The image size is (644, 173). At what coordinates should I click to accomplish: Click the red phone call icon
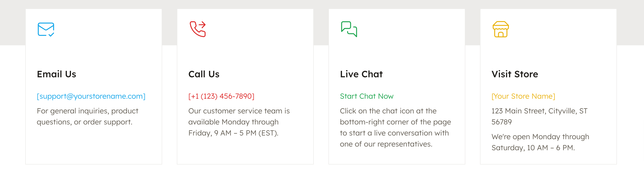tap(198, 29)
